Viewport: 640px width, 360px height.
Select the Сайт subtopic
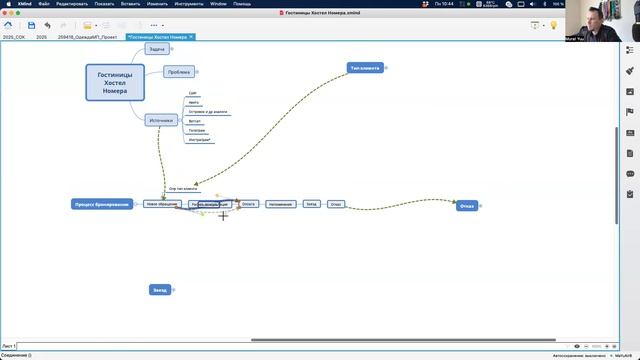(x=193, y=93)
